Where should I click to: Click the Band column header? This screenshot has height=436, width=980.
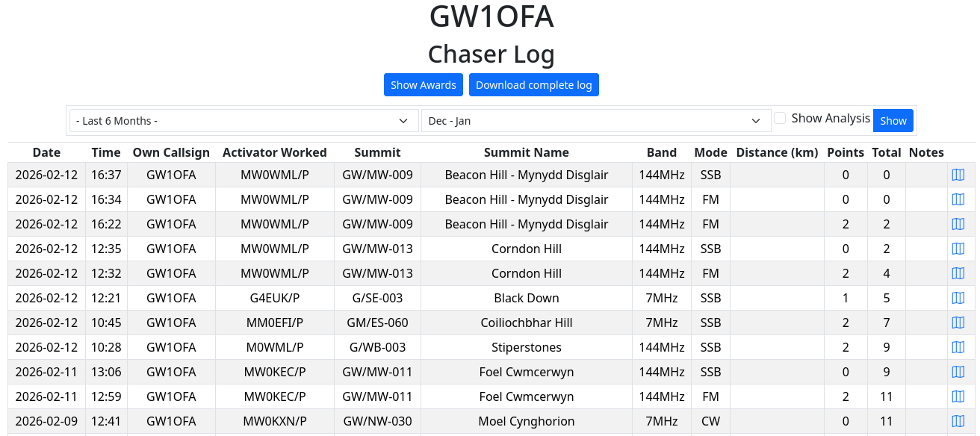click(661, 152)
